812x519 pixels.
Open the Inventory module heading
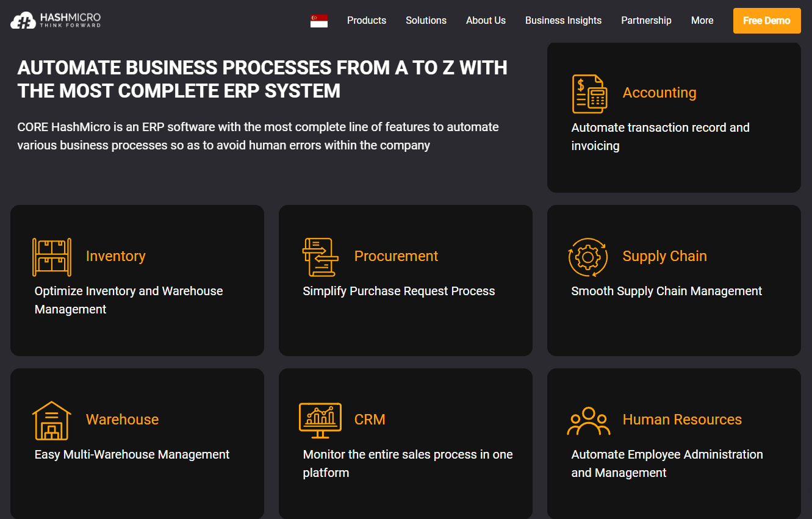116,256
